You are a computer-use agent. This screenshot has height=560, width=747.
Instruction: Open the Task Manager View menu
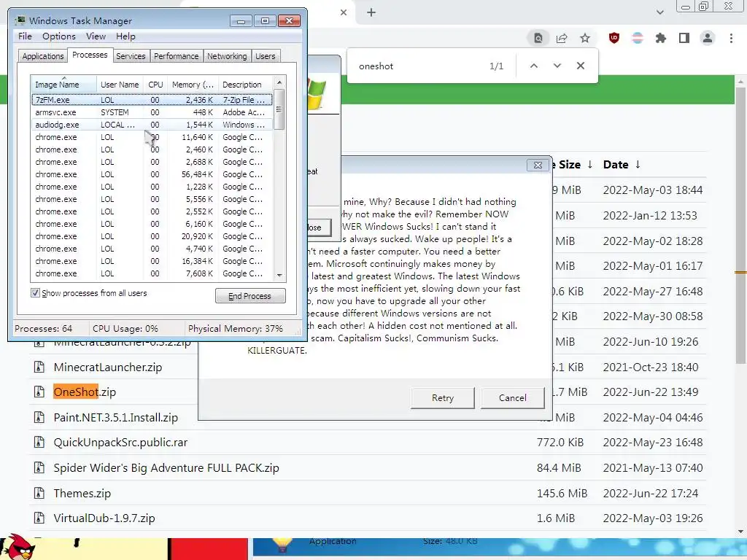click(96, 36)
